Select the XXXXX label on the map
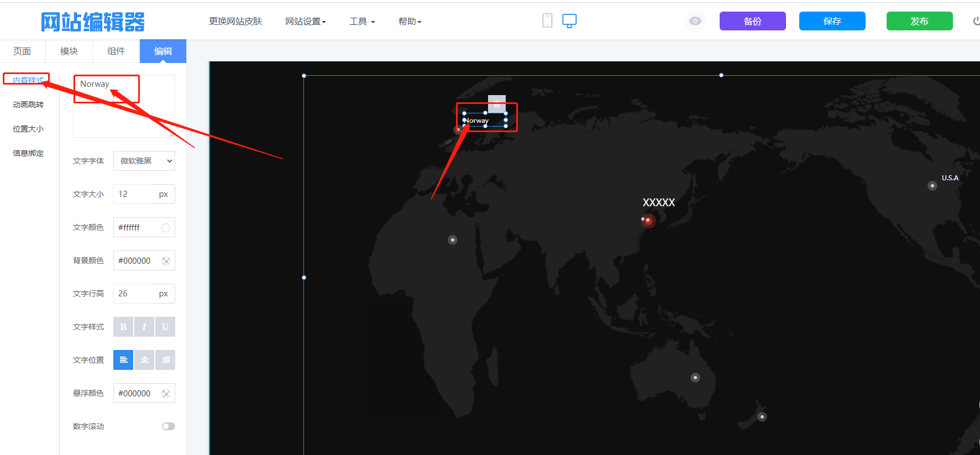The image size is (980, 455). pyautogui.click(x=659, y=202)
